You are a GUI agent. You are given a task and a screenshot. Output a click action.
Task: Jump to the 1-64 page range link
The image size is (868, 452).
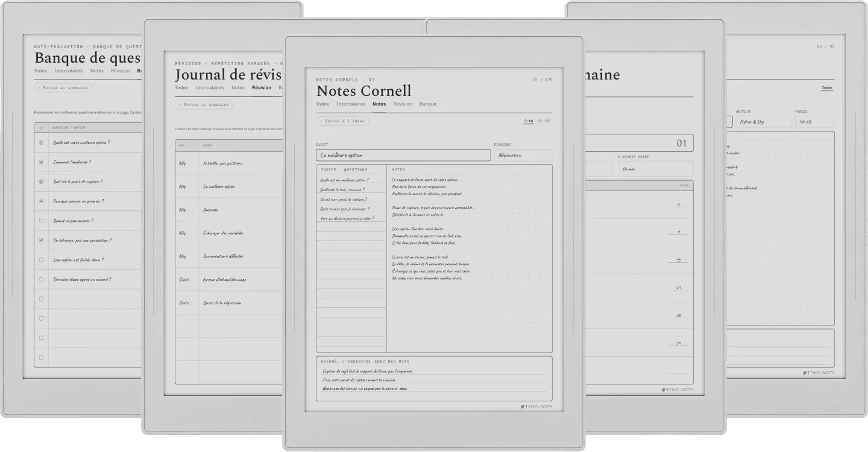tap(529, 121)
